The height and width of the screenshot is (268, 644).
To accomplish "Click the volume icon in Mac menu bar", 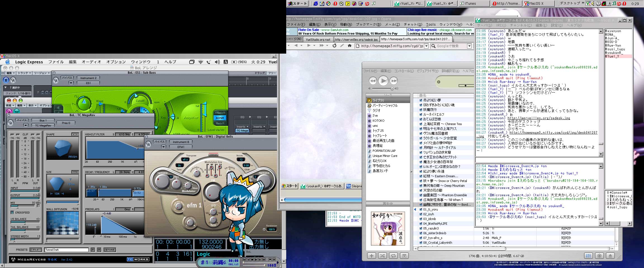I will 217,62.
